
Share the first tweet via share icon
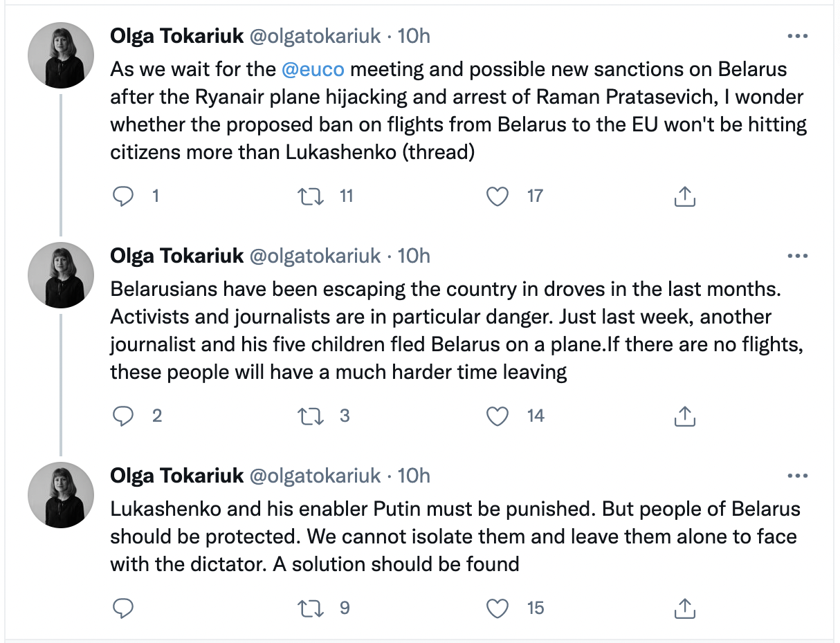[684, 197]
